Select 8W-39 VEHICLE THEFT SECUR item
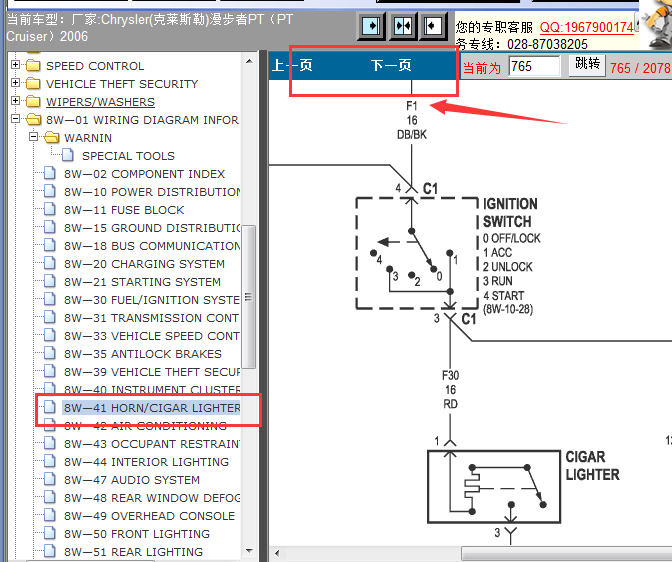Screen dimensions: 672x562 [152, 372]
